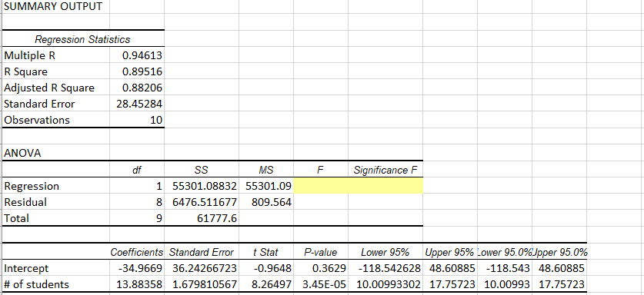Select the Residual row label
The width and height of the screenshot is (644, 295).
click(56, 202)
